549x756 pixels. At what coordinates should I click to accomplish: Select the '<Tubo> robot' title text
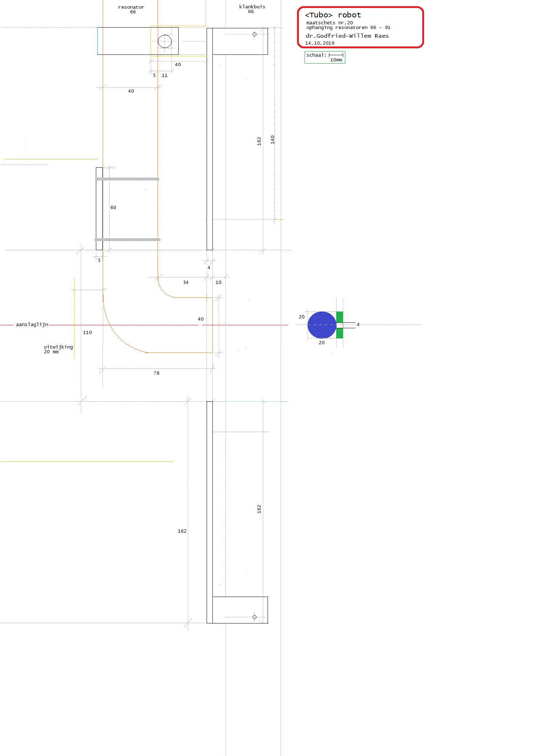pos(333,15)
